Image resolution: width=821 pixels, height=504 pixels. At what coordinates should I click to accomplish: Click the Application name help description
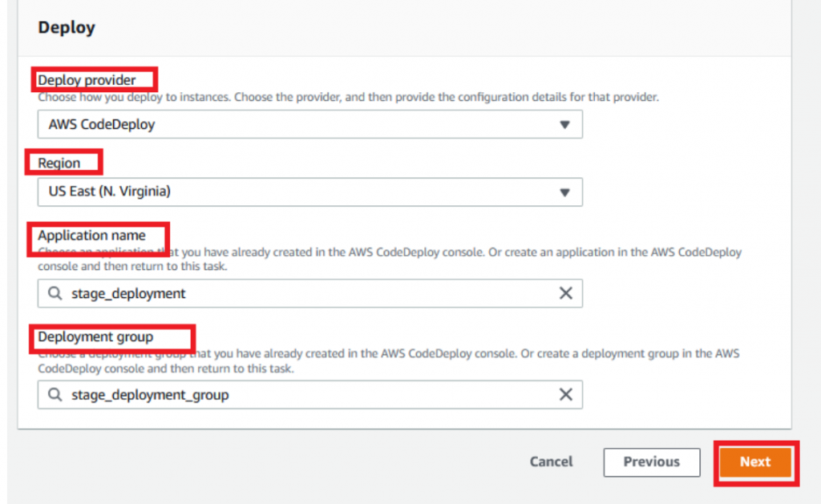click(x=390, y=259)
